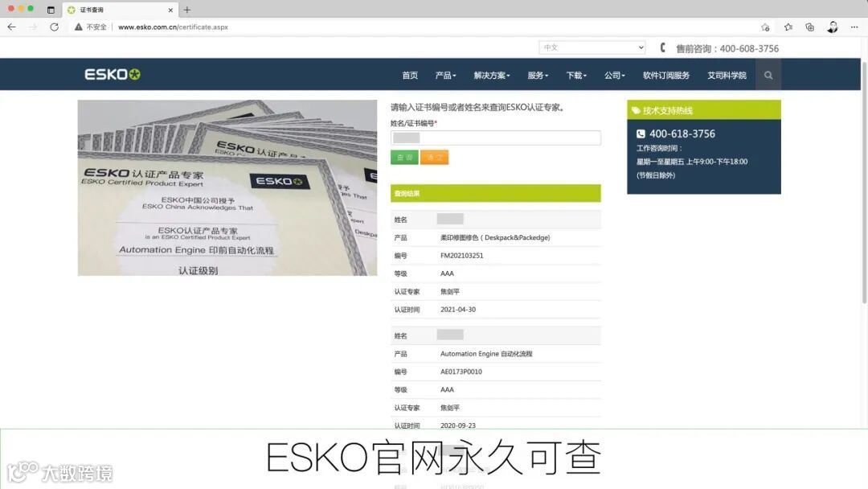The image size is (868, 489).
Task: Go to 首页 in navigation bar
Action: click(x=410, y=76)
